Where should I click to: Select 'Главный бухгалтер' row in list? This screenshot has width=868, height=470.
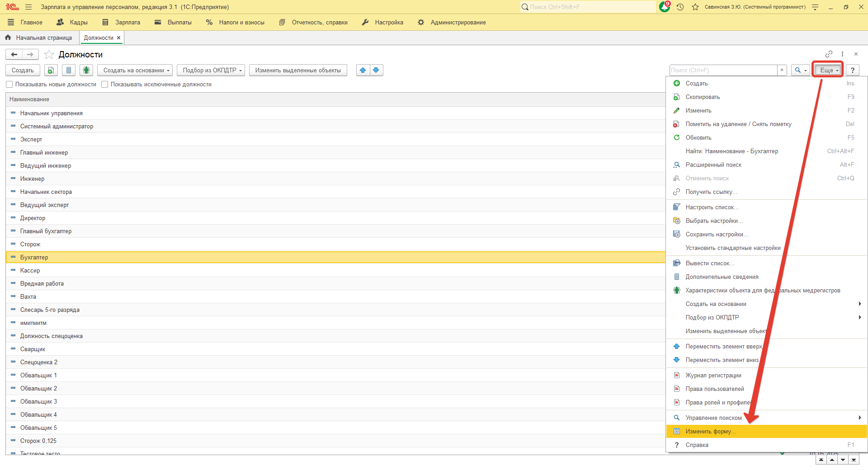(x=46, y=231)
